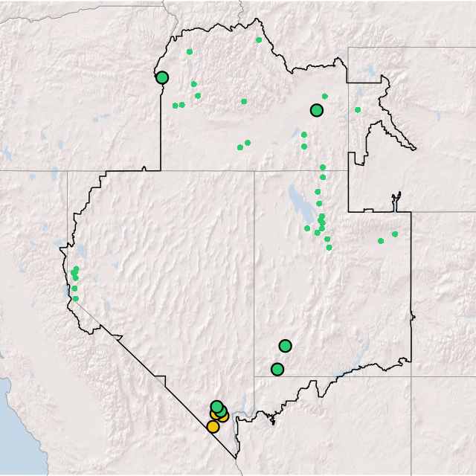Select the rightmost small green dot in east
Screen dimensions: 476x476
click(395, 234)
